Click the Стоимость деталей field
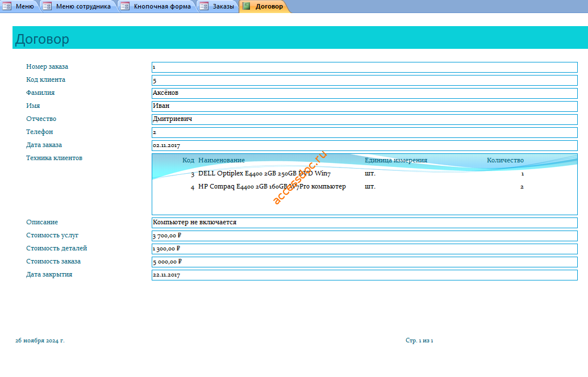The image size is (588, 377). (x=365, y=249)
